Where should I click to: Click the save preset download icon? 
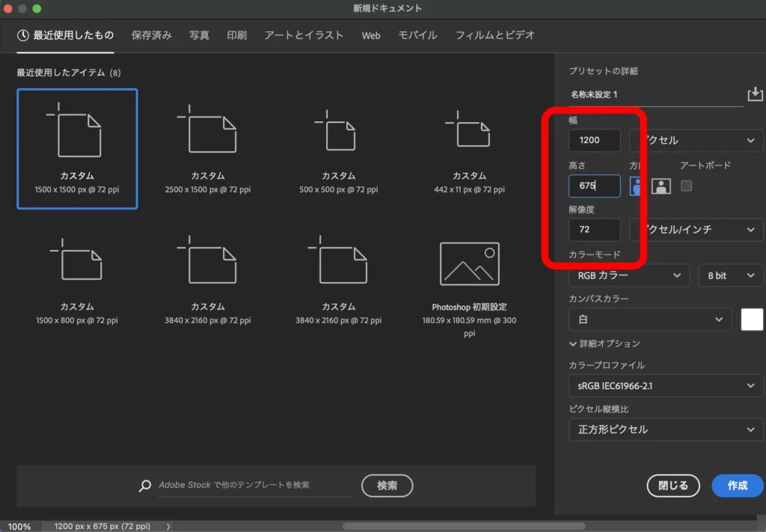(x=754, y=94)
